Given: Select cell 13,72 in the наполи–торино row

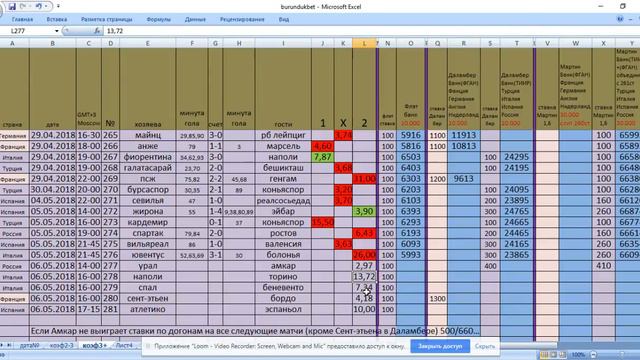Looking at the screenshot, I should pos(364,277).
